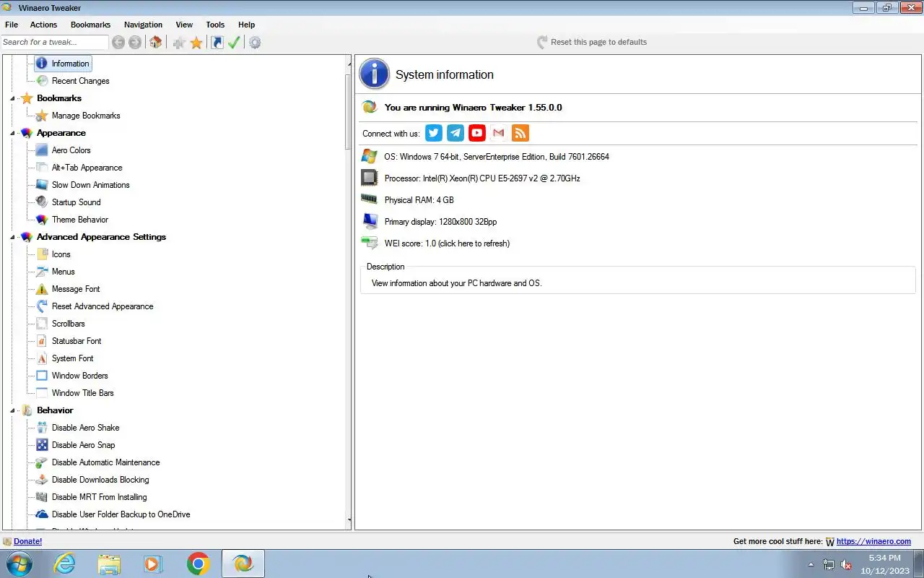Screen dimensions: 924x578
Task: Open bookmarks with the gold star toolbar icon
Action: 196,43
